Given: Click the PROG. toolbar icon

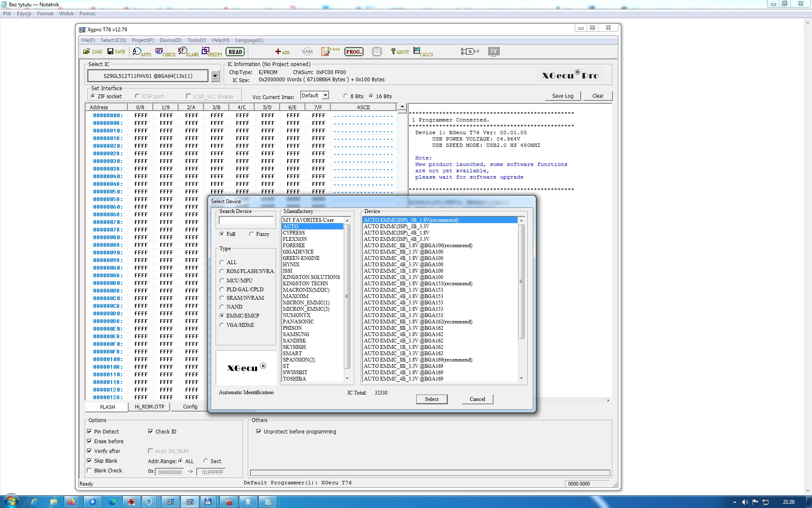Looking at the screenshot, I should pyautogui.click(x=354, y=52).
